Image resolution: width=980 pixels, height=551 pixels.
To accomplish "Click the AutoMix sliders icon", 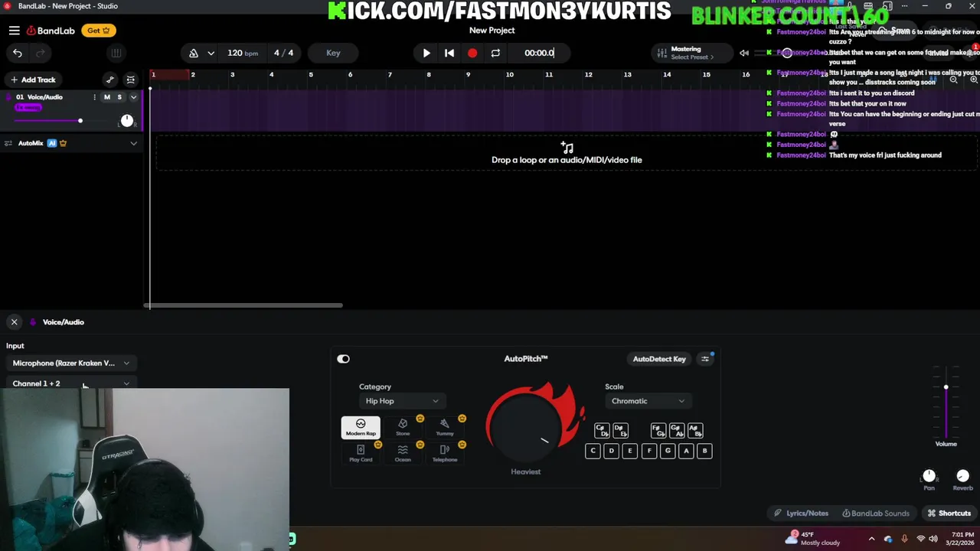I will 10,143.
